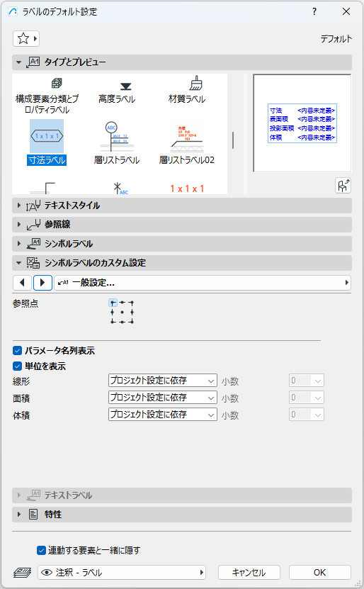Image resolution: width=364 pixels, height=589 pixels.
Task: Click the bottom-left reference point anchor
Action: pyautogui.click(x=112, y=322)
